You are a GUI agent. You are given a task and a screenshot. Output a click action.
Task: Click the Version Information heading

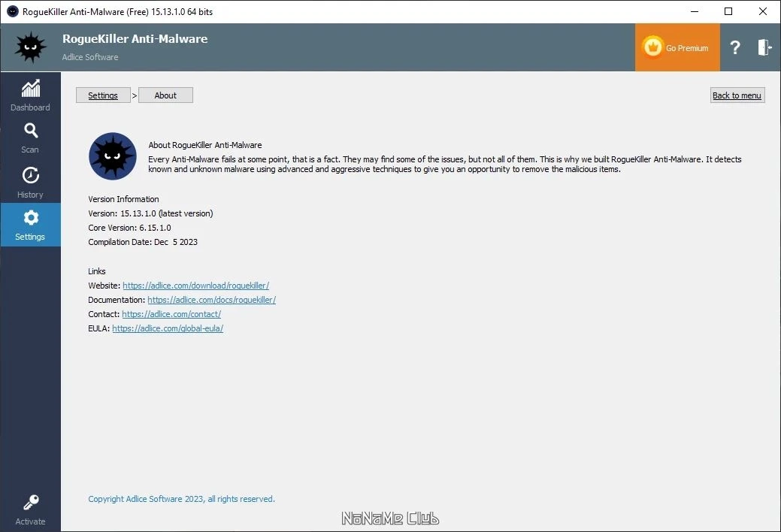click(x=123, y=199)
